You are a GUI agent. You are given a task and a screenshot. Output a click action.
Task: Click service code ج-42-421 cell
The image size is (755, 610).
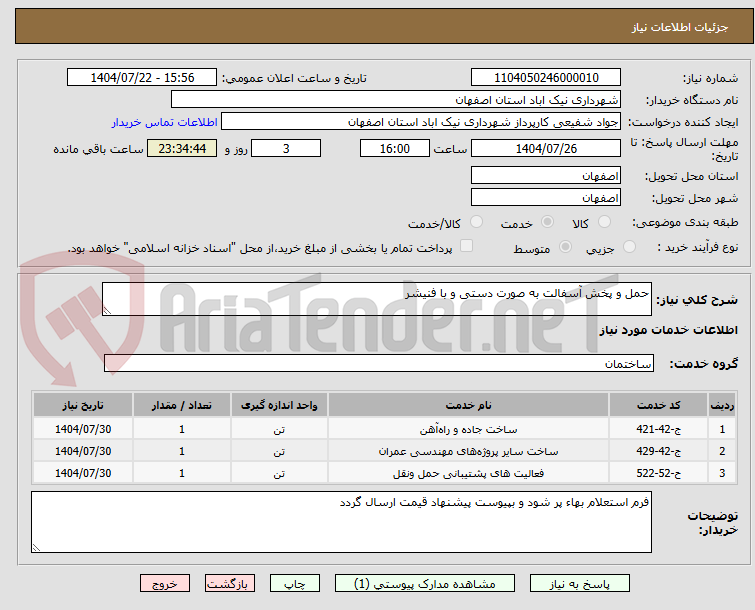pyautogui.click(x=658, y=429)
